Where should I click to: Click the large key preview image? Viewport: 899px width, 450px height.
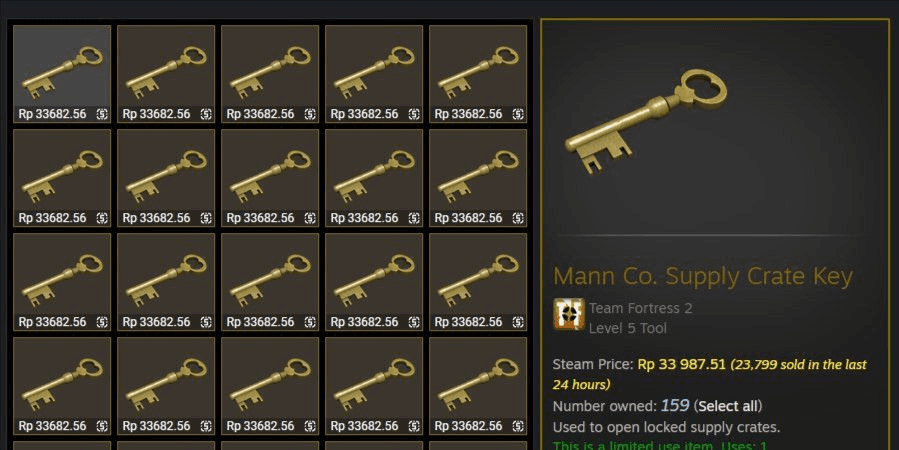tap(646, 122)
